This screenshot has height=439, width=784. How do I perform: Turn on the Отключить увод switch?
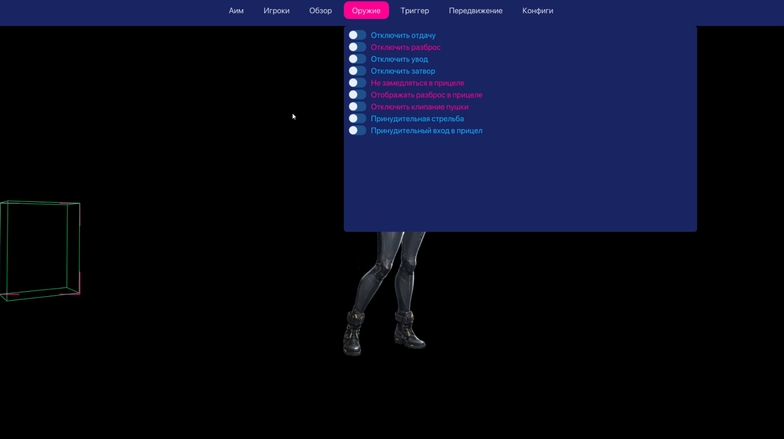click(357, 59)
